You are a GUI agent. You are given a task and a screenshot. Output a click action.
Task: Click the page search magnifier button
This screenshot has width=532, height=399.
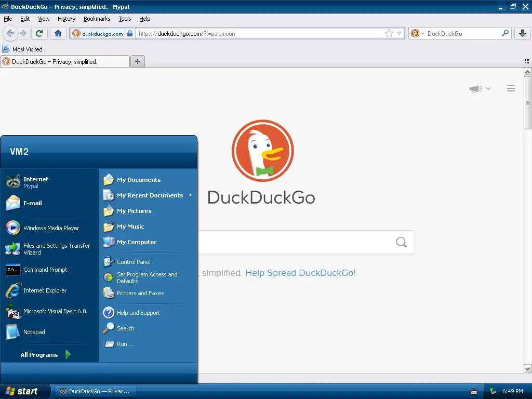[401, 242]
